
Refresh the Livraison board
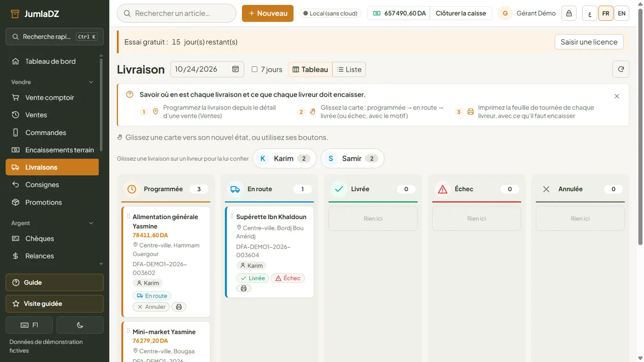pyautogui.click(x=621, y=69)
